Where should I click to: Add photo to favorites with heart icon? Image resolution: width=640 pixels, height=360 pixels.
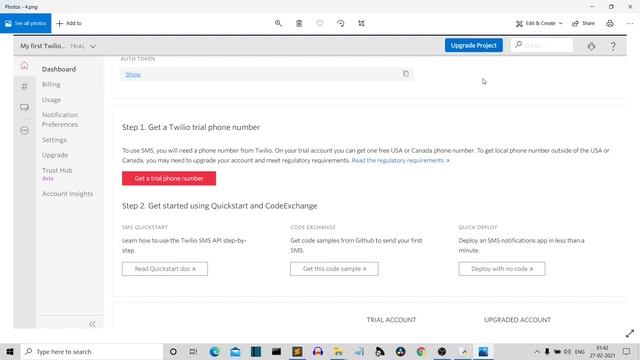(x=320, y=23)
